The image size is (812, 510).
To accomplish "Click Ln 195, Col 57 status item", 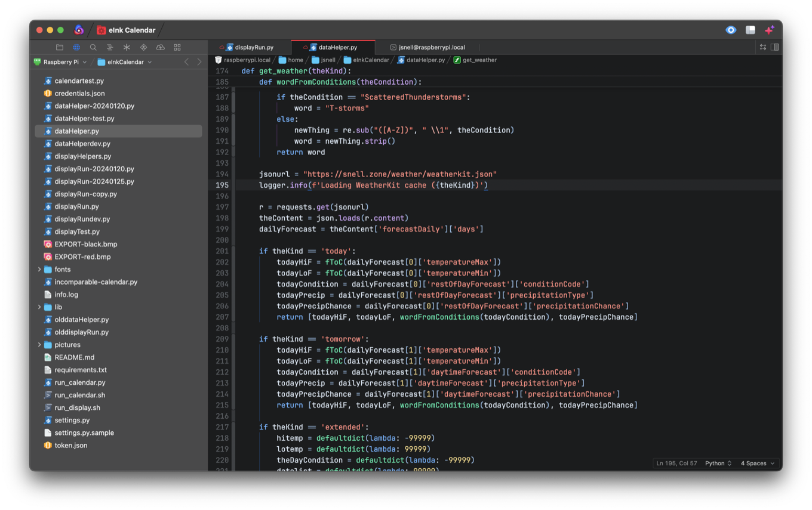I will 676,463.
